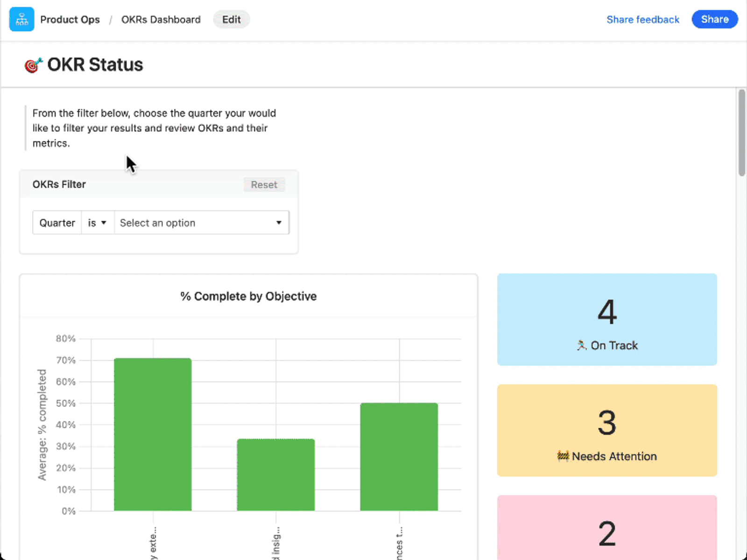
Task: Click the 50% completion bar in chart
Action: click(399, 457)
